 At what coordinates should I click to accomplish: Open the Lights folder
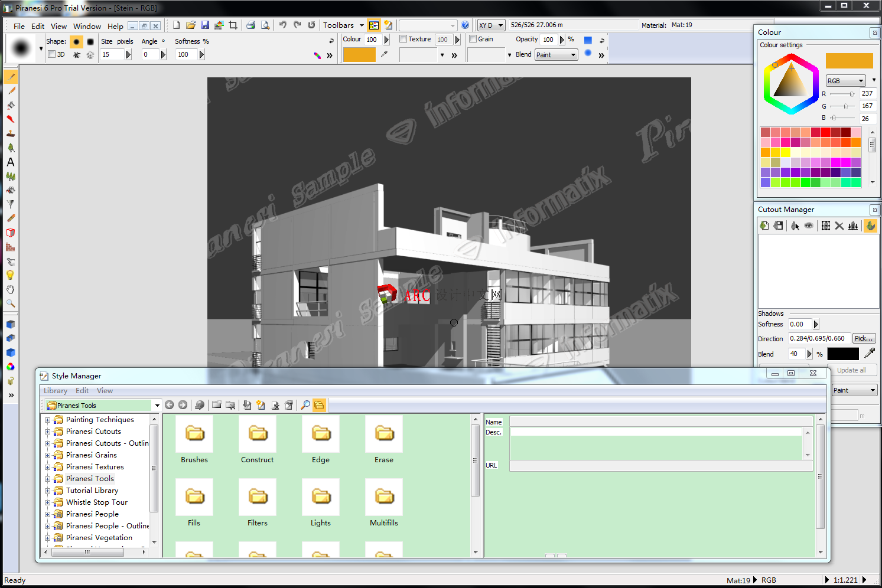tap(321, 504)
